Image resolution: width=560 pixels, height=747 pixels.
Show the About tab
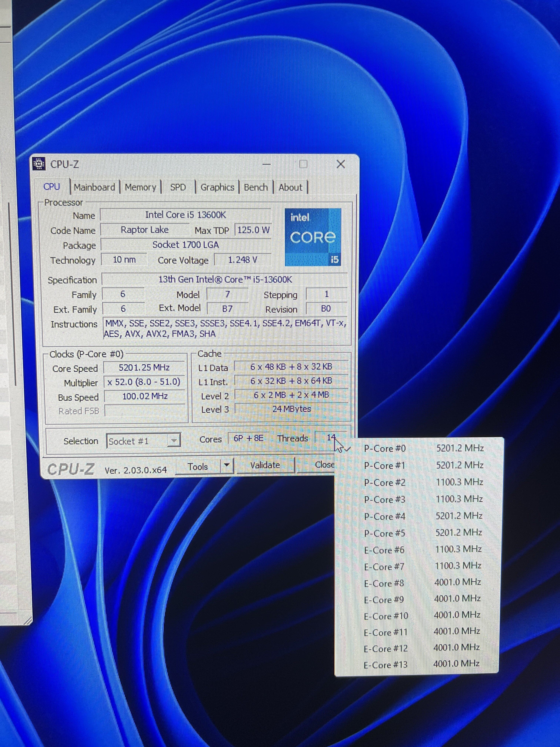coord(290,187)
